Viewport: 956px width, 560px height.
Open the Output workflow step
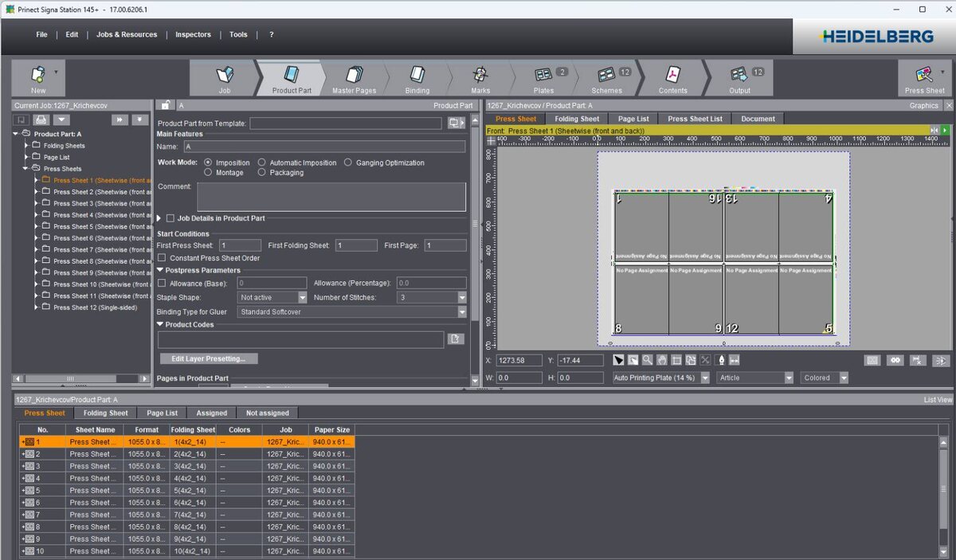739,79
